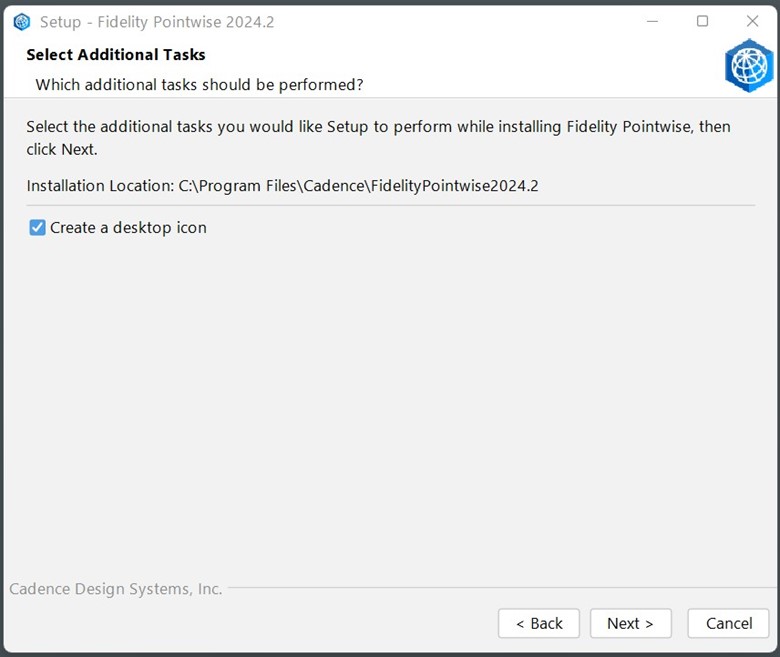Close the Setup window with the X
780x657 pixels.
[x=753, y=21]
